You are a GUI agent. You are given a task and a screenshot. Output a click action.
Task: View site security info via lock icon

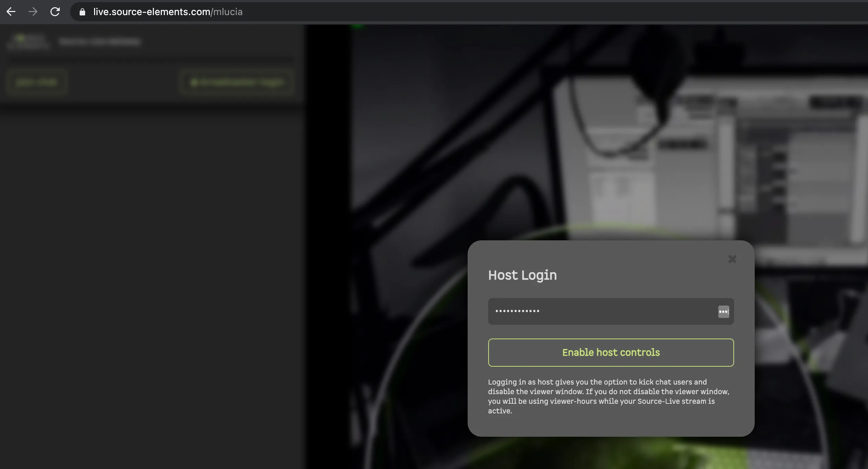tap(82, 12)
